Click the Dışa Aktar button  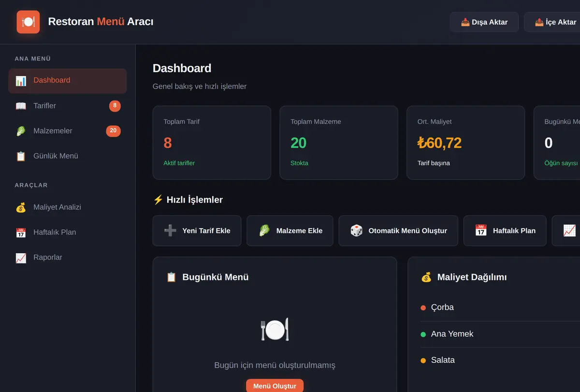pos(484,22)
